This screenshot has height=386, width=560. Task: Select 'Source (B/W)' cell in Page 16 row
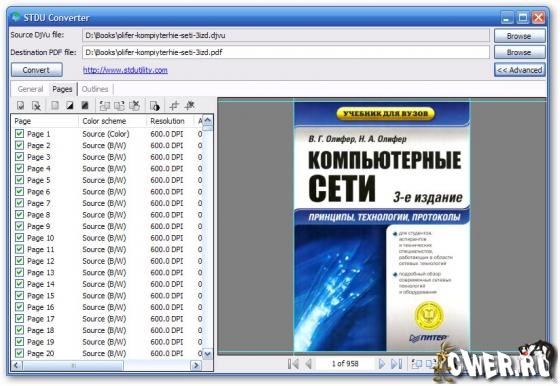104,307
